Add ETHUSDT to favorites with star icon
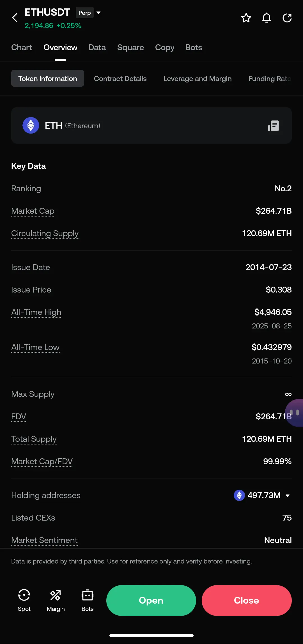303x644 pixels. pos(246,18)
